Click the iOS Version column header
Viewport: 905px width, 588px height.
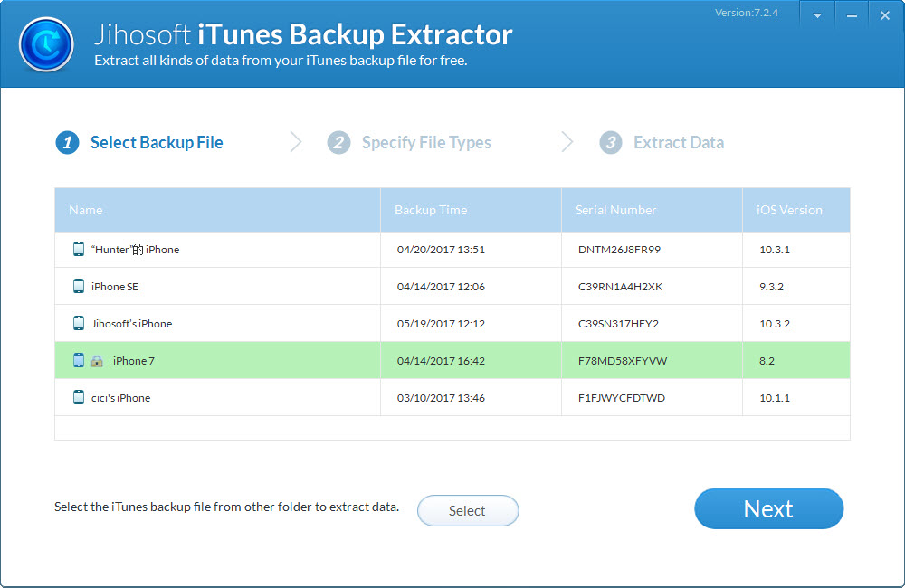pos(789,210)
